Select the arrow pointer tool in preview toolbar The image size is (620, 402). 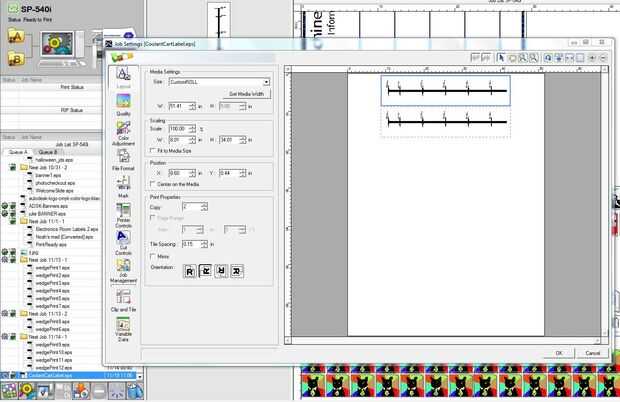pyautogui.click(x=501, y=58)
